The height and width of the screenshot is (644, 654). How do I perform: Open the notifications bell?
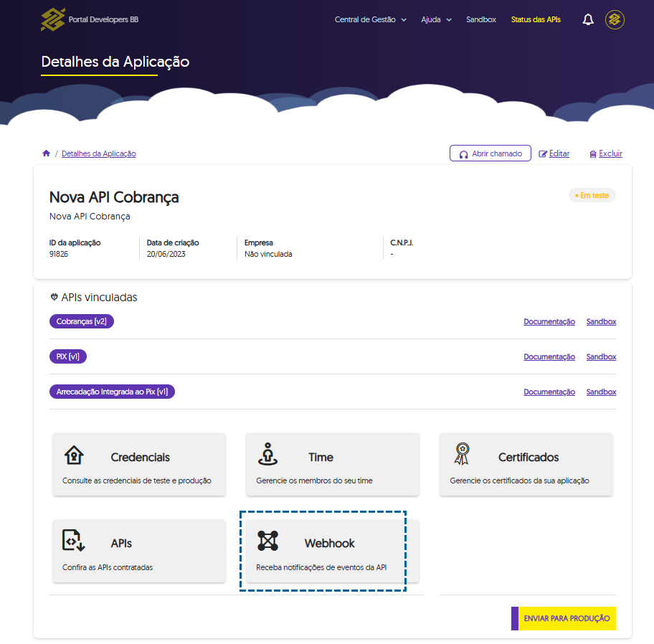[588, 19]
